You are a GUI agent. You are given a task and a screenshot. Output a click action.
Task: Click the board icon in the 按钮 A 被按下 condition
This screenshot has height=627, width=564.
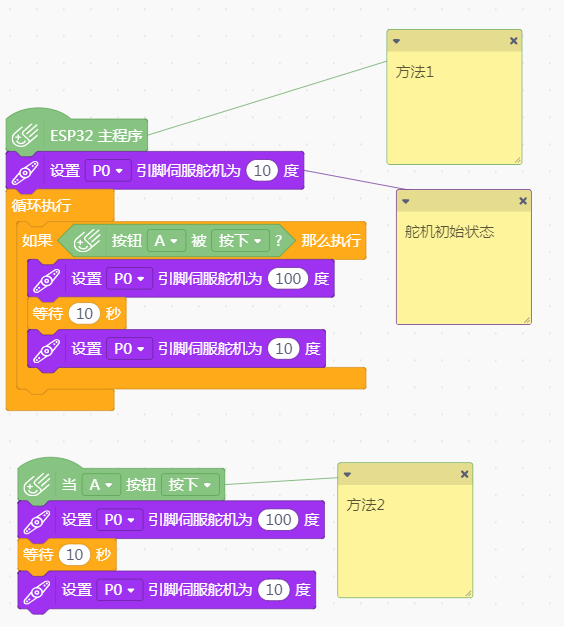(87, 241)
